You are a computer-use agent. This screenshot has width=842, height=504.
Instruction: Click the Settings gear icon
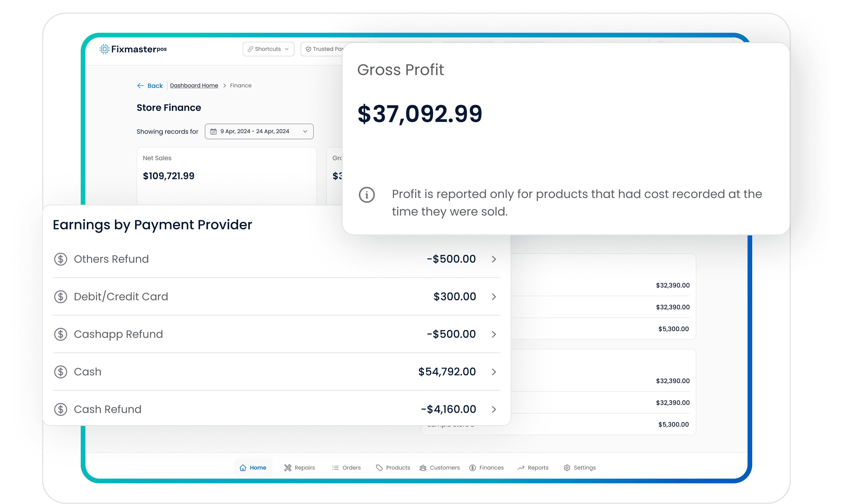[567, 468]
